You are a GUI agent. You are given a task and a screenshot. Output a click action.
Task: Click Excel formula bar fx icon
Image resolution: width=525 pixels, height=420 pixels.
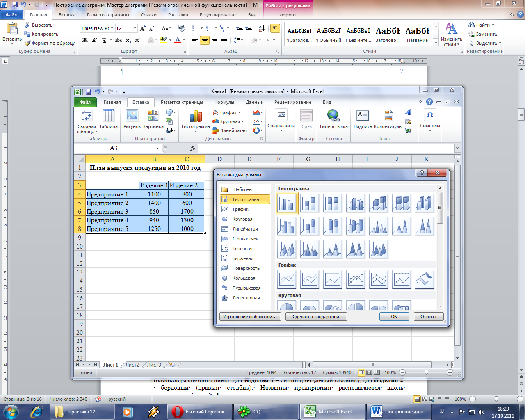coord(193,148)
